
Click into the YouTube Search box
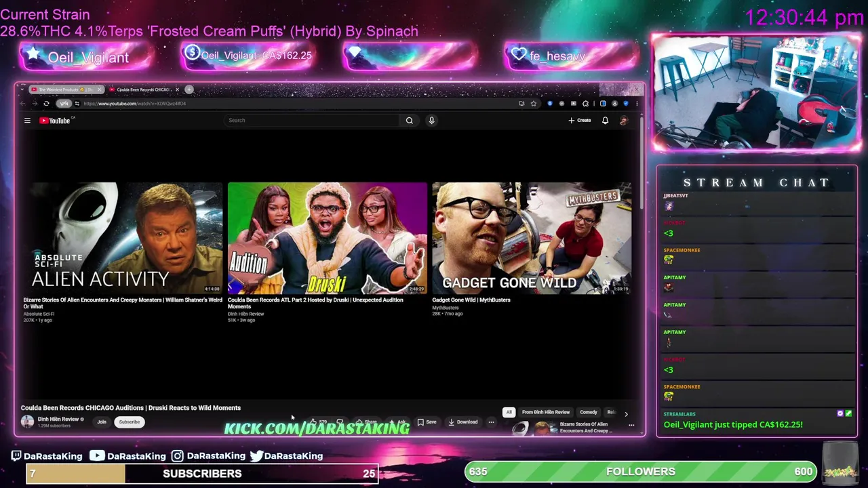[312, 121]
